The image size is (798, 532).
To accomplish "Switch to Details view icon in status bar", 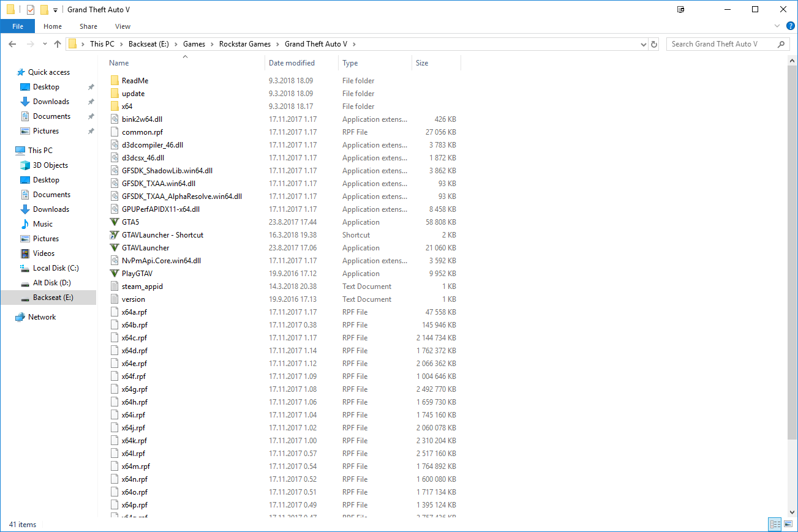I will (775, 525).
